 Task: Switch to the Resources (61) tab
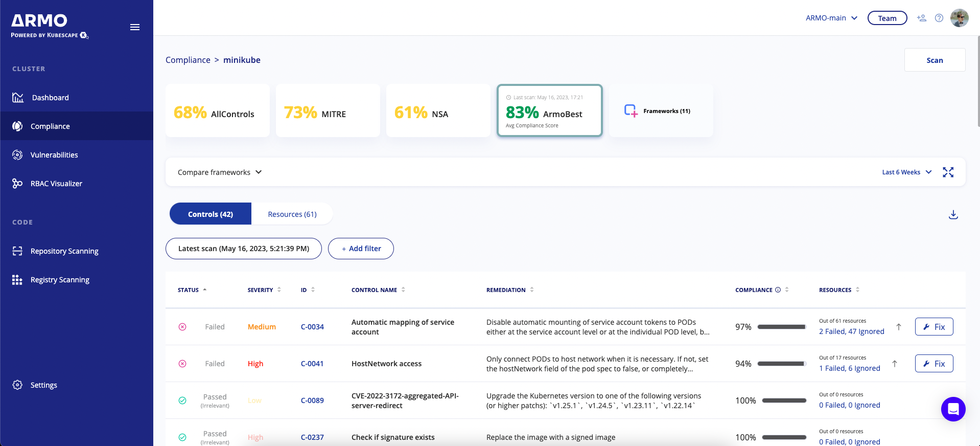coord(292,214)
